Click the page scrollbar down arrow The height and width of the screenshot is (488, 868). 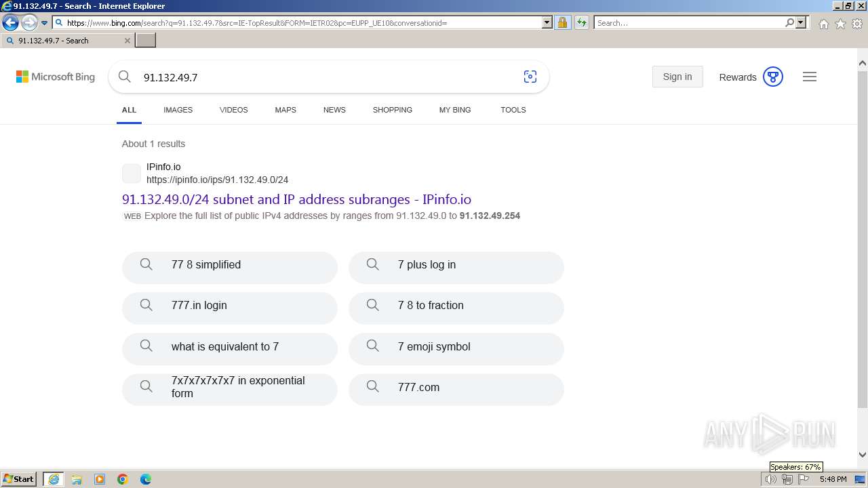point(863,455)
